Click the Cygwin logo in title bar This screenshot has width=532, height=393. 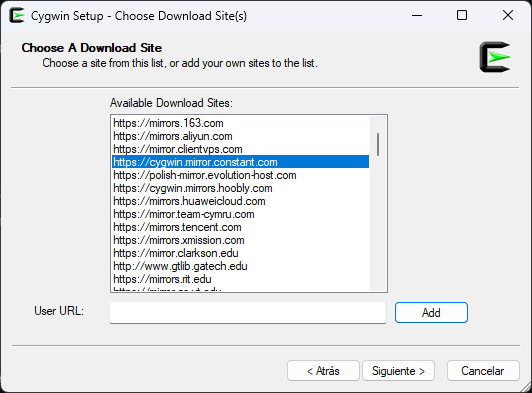[x=17, y=16]
